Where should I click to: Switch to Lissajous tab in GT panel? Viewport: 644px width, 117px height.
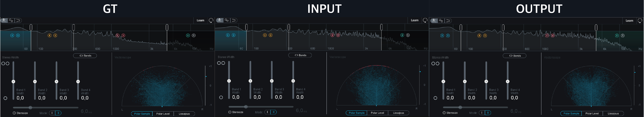pos(184,114)
